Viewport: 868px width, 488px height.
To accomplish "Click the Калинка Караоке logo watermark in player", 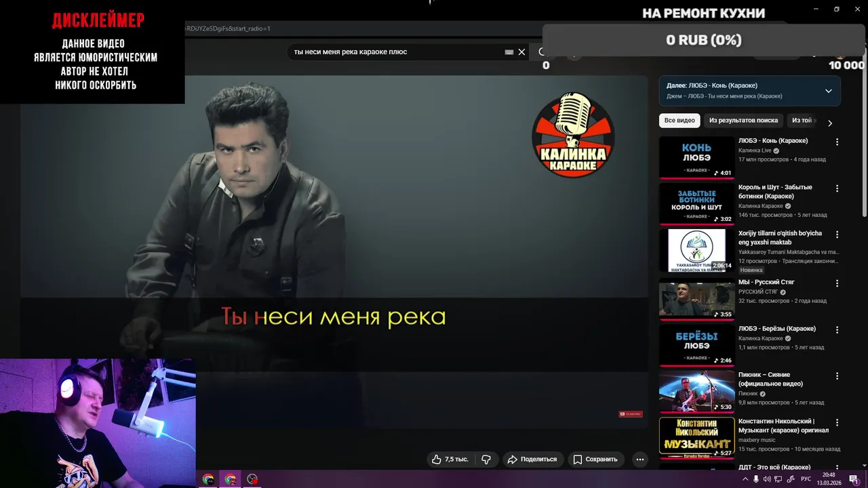I will tap(573, 136).
